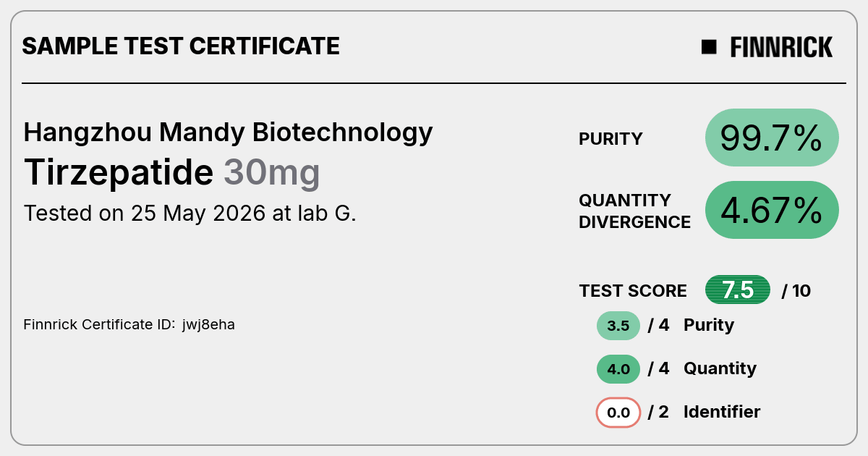868x456 pixels.
Task: Click the FINNRICK brand name text
Action: coord(781,47)
